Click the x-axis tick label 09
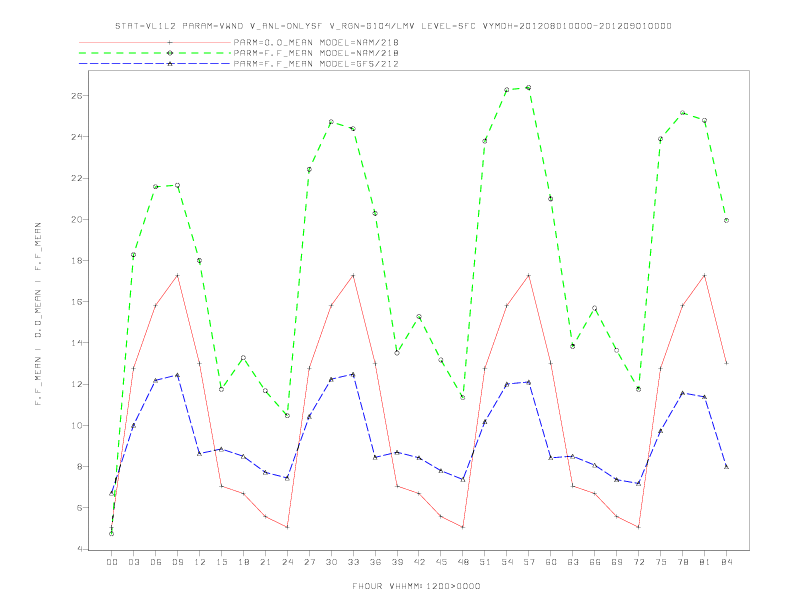The height and width of the screenshot is (612, 792). coord(177,562)
